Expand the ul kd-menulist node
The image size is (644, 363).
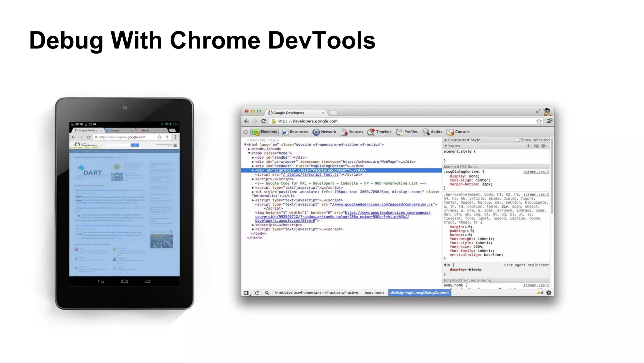pos(253,192)
